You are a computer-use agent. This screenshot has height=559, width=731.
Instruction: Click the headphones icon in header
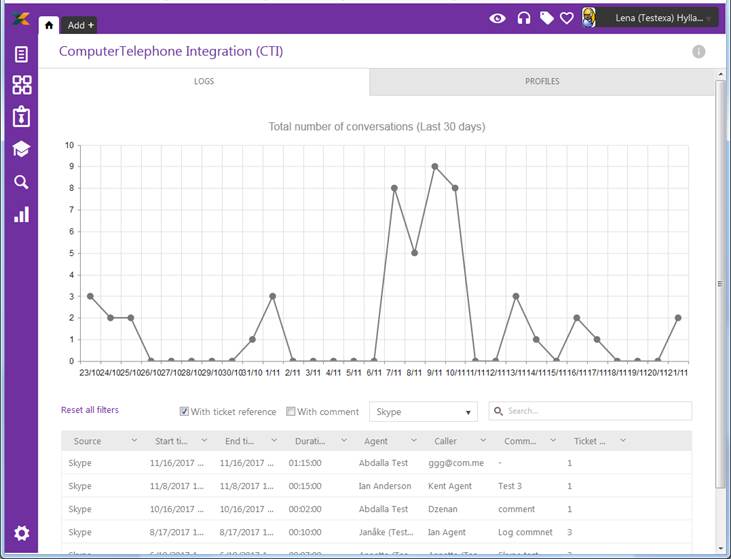click(x=523, y=18)
